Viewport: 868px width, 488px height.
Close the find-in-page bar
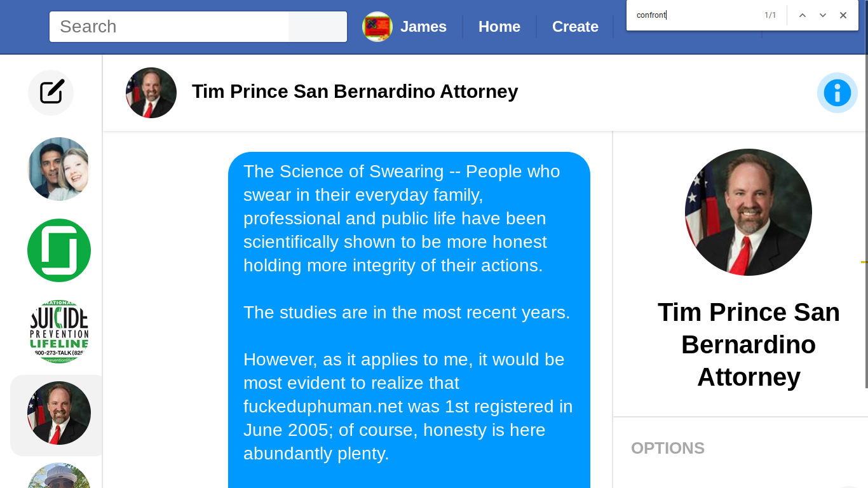point(843,15)
